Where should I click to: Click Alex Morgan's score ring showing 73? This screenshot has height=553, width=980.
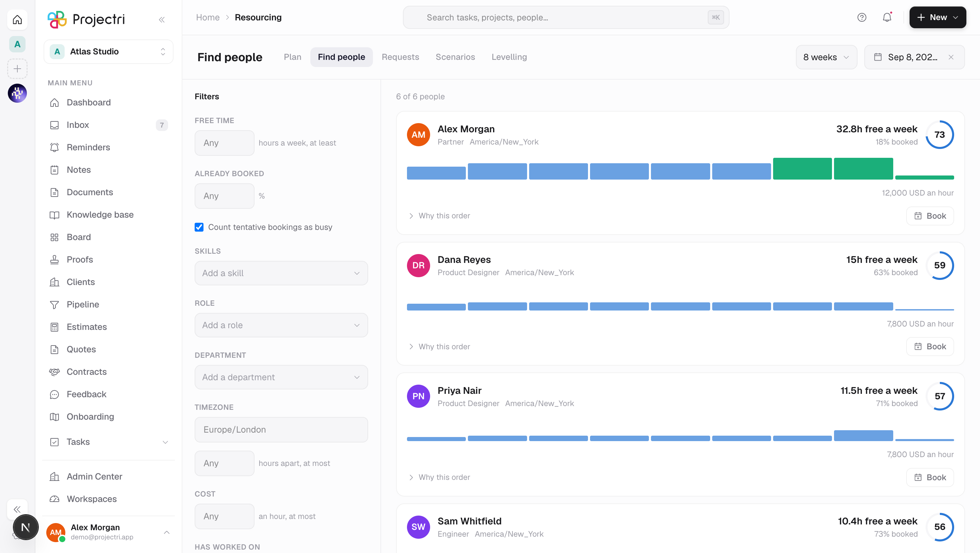click(x=940, y=135)
